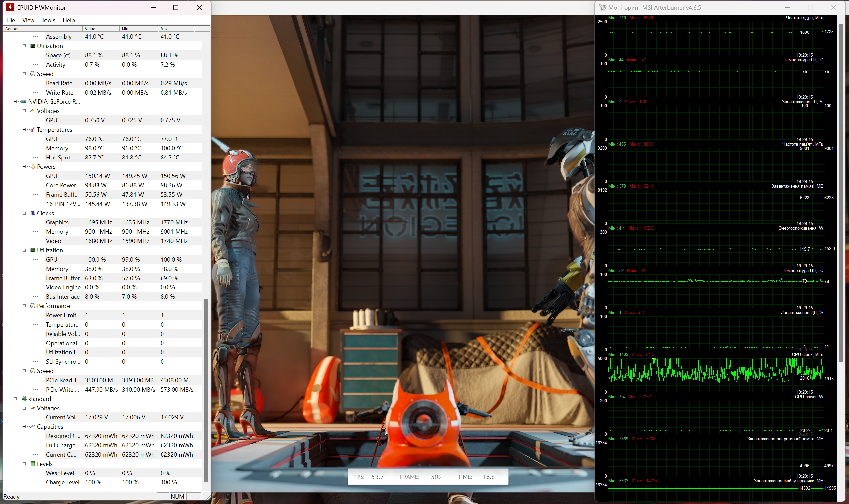Click the GPU Voltages lightning icon
Viewport: 849px width, 504px height.
[33, 111]
